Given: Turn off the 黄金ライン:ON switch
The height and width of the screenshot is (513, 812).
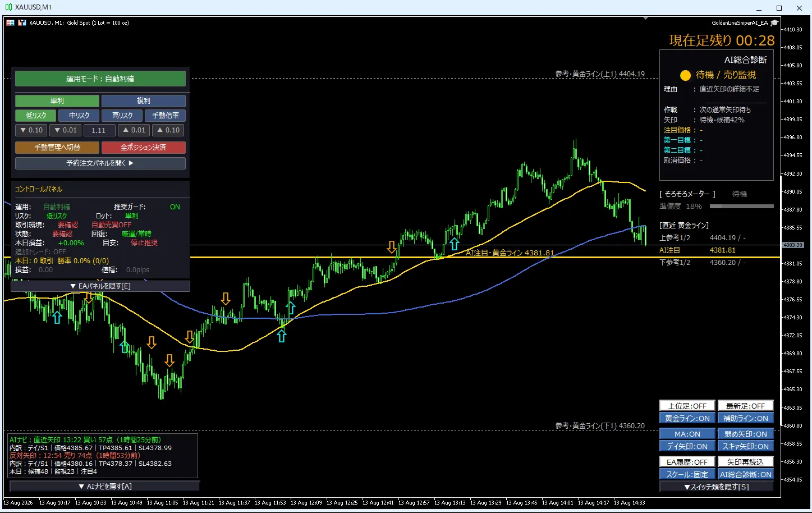Looking at the screenshot, I should (x=687, y=418).
